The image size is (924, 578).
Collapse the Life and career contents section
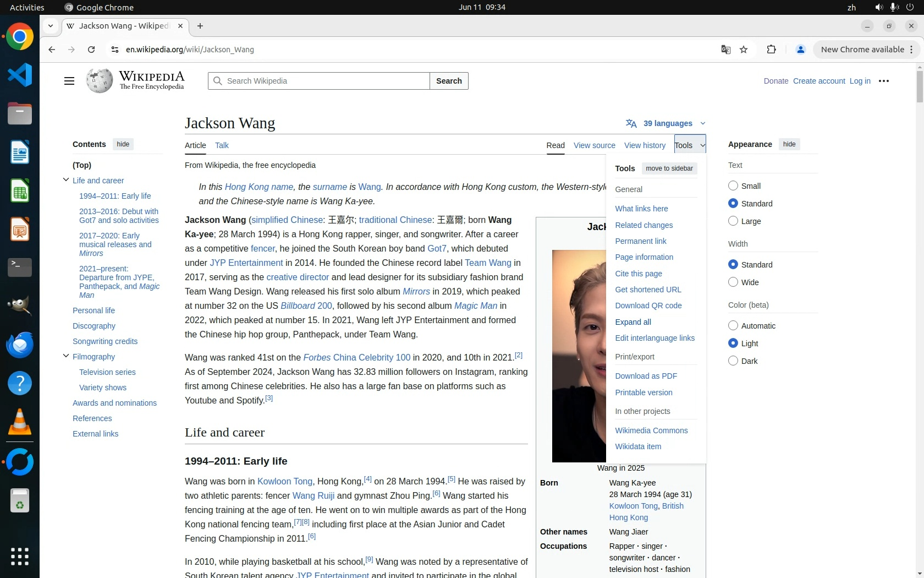pos(66,180)
